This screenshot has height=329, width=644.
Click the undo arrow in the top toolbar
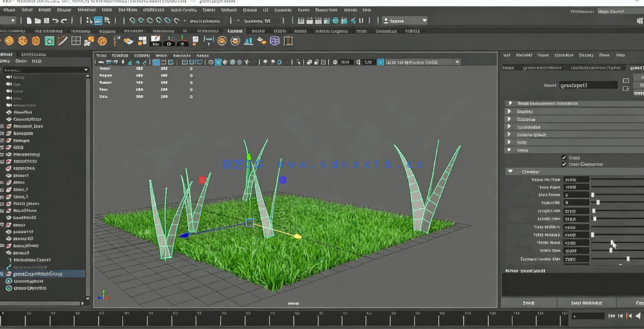pos(55,21)
